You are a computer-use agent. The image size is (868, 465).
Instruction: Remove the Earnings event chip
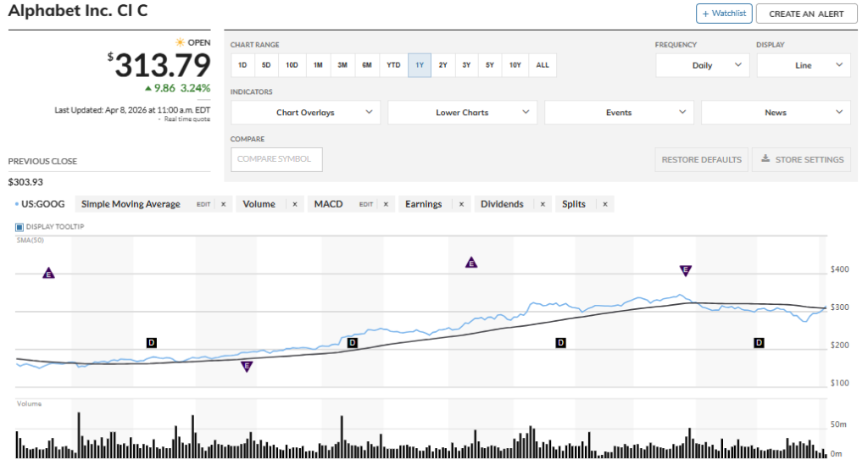click(460, 204)
